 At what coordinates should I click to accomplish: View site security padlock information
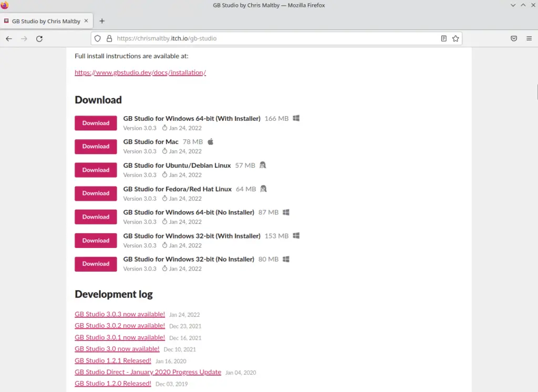coord(109,38)
